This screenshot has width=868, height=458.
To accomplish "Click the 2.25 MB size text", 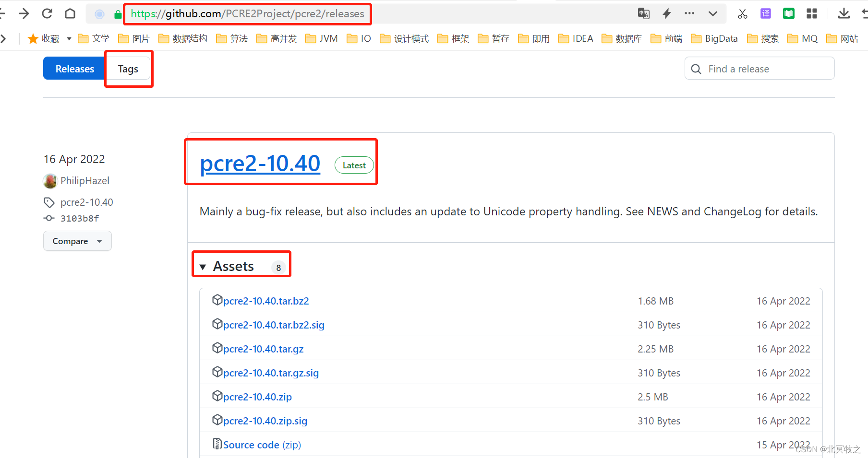I will (655, 349).
